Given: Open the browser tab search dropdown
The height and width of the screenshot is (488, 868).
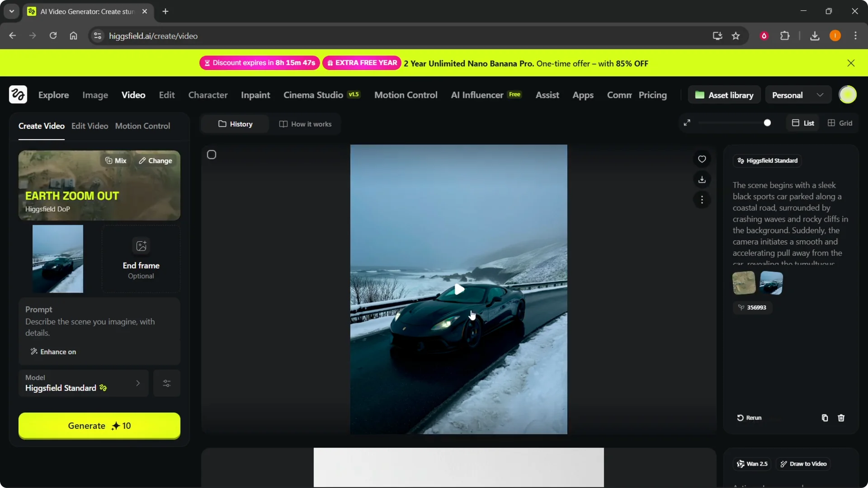Looking at the screenshot, I should pyautogui.click(x=11, y=11).
